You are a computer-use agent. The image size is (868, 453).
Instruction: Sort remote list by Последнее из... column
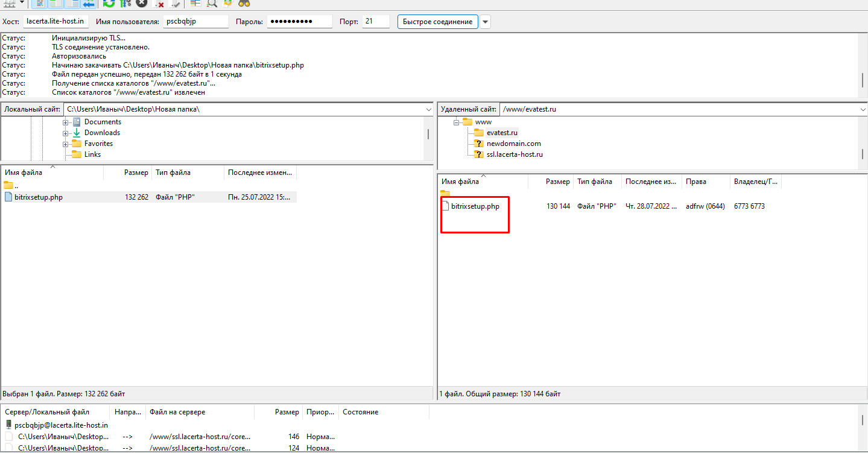[652, 182]
